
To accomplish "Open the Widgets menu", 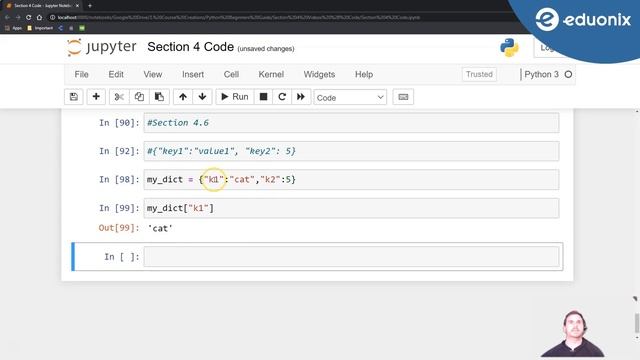I will 319,74.
